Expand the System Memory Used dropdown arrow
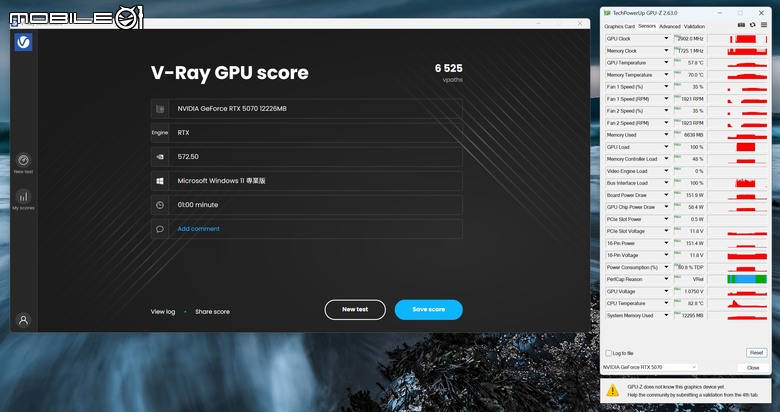The height and width of the screenshot is (412, 780). pos(666,315)
